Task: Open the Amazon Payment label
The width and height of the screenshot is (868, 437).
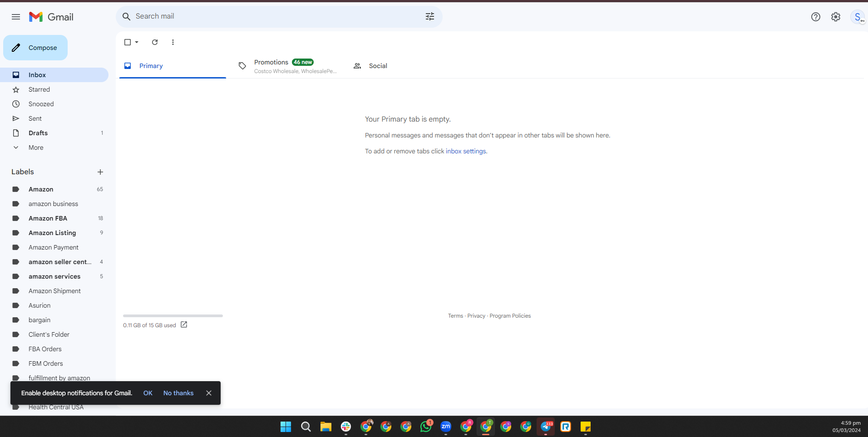Action: click(54, 247)
